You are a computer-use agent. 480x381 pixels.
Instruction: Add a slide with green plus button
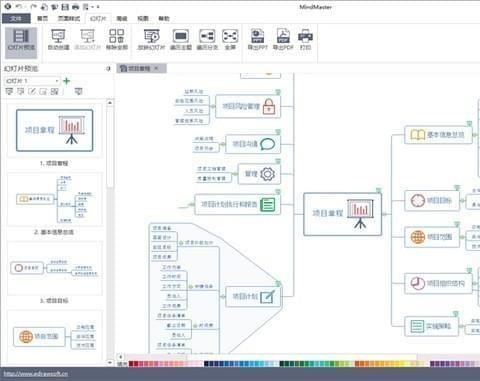[x=67, y=81]
